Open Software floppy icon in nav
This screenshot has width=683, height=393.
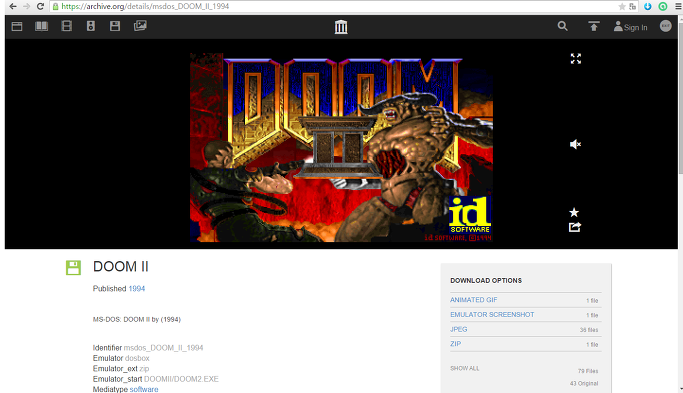pyautogui.click(x=115, y=26)
